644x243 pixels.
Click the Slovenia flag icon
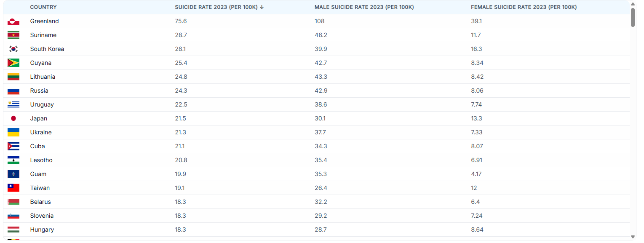[x=13, y=216]
